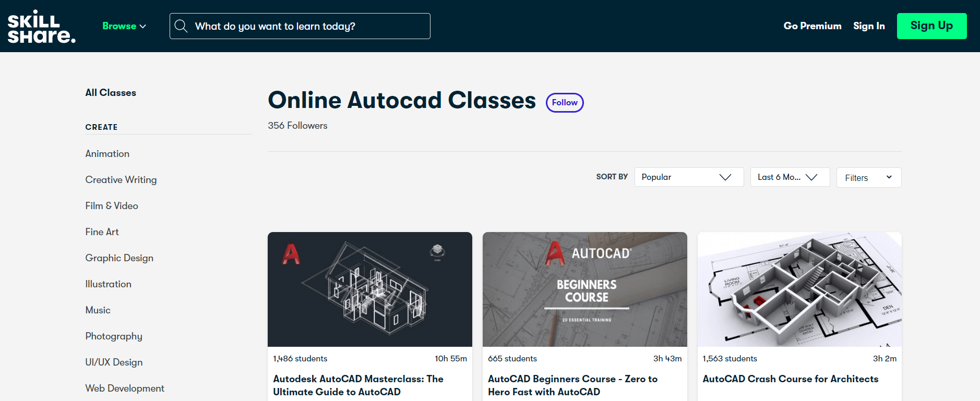This screenshot has width=980, height=401.
Task: Open the Animation category
Action: coord(107,154)
